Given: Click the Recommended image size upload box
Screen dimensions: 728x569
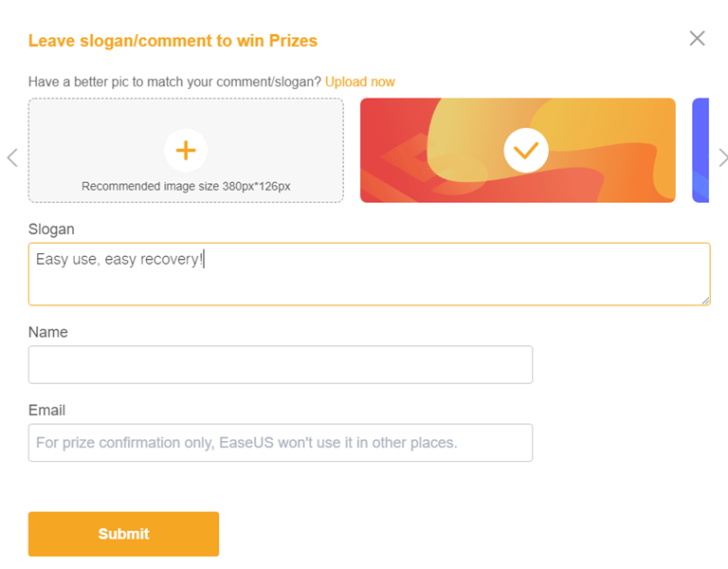Looking at the screenshot, I should click(x=186, y=151).
